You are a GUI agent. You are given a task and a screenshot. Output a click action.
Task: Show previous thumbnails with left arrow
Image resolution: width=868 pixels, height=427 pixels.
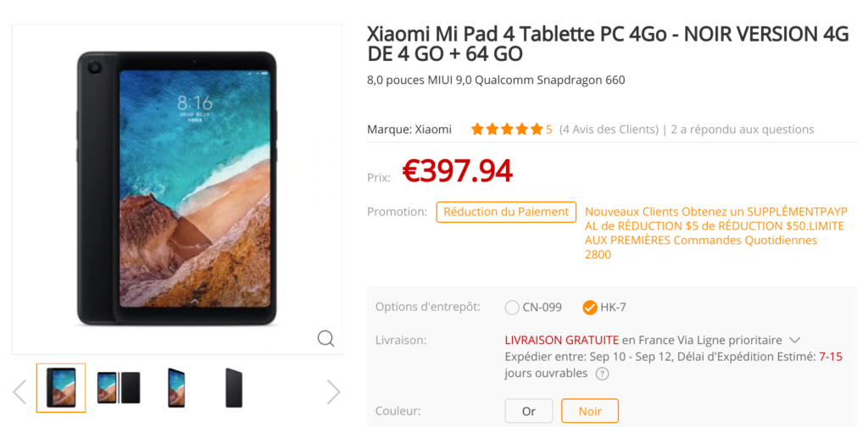[19, 392]
